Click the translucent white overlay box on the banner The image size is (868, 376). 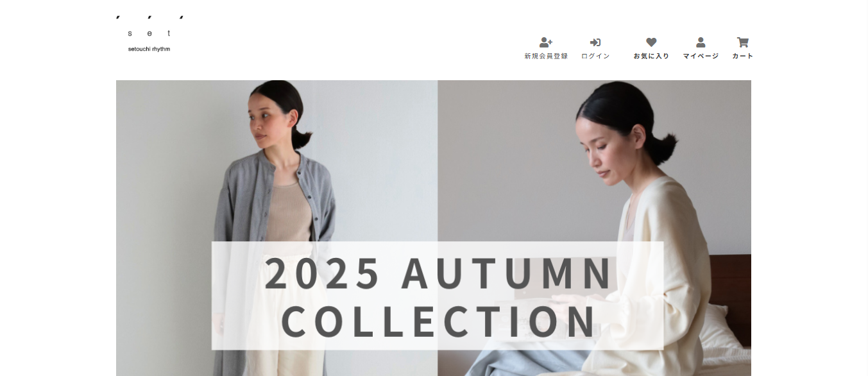(x=438, y=296)
